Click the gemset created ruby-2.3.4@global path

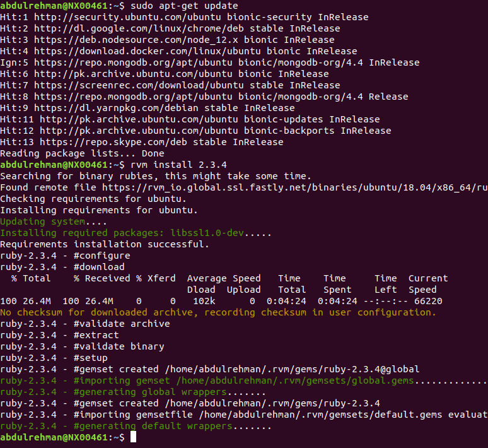(x=292, y=370)
